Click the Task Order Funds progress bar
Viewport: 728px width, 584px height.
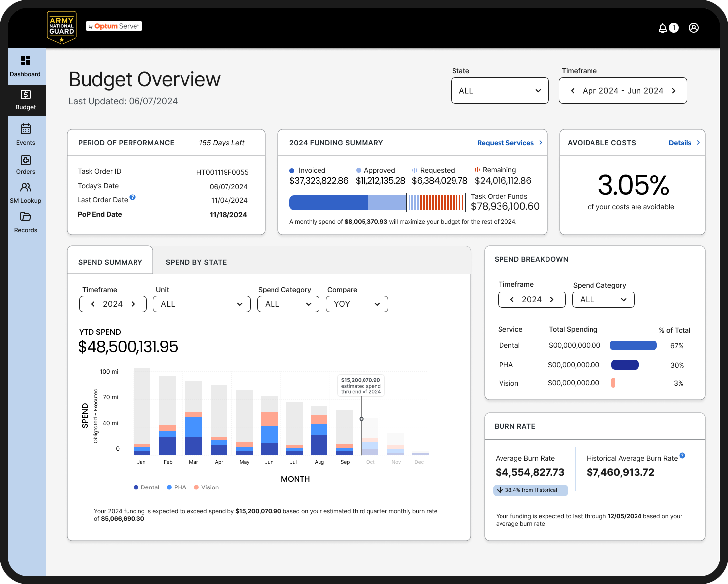click(378, 203)
